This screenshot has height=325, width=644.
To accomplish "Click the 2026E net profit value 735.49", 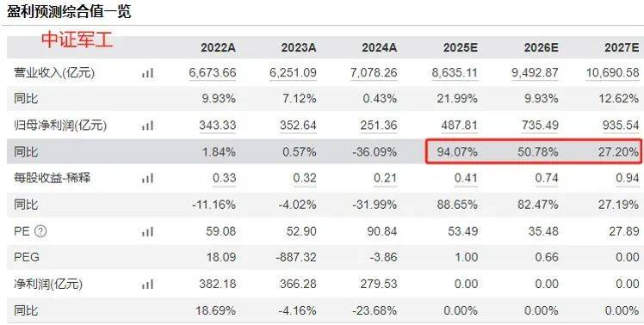I will [x=540, y=126].
